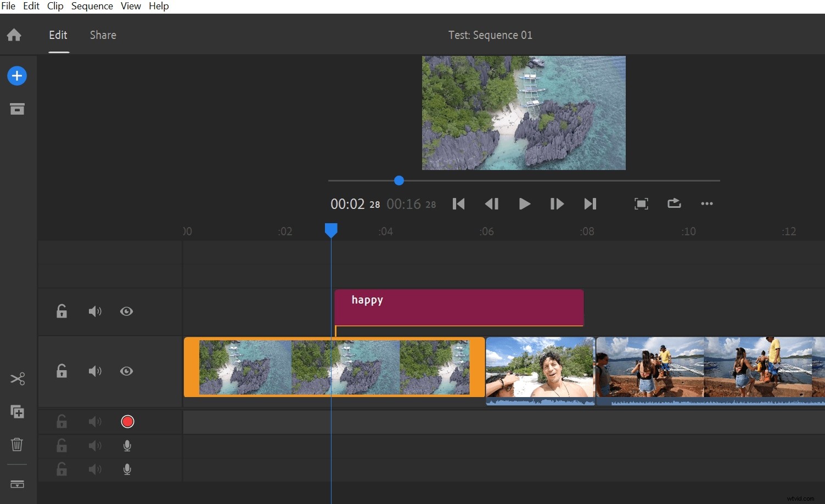The height and width of the screenshot is (504, 825).
Task: Duplicate the selected clip
Action: coord(17,412)
